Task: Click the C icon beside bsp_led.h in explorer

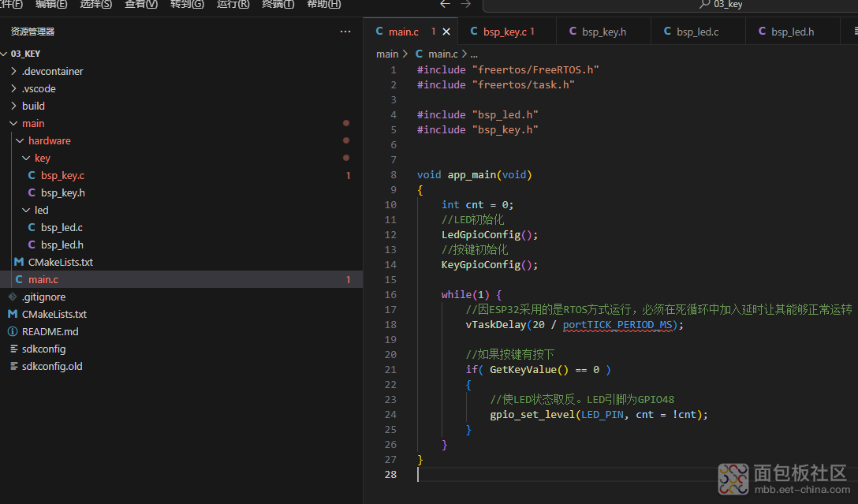Action: tap(32, 245)
